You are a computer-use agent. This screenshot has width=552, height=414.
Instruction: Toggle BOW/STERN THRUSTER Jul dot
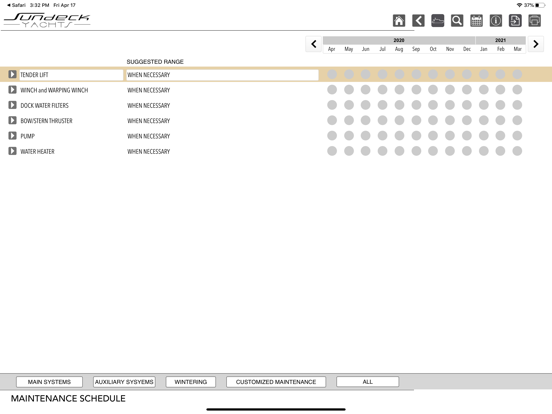[x=383, y=120]
